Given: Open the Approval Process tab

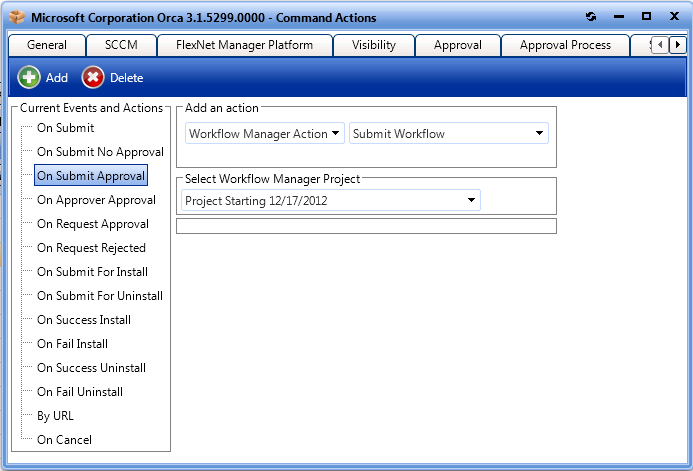Looking at the screenshot, I should [x=565, y=45].
